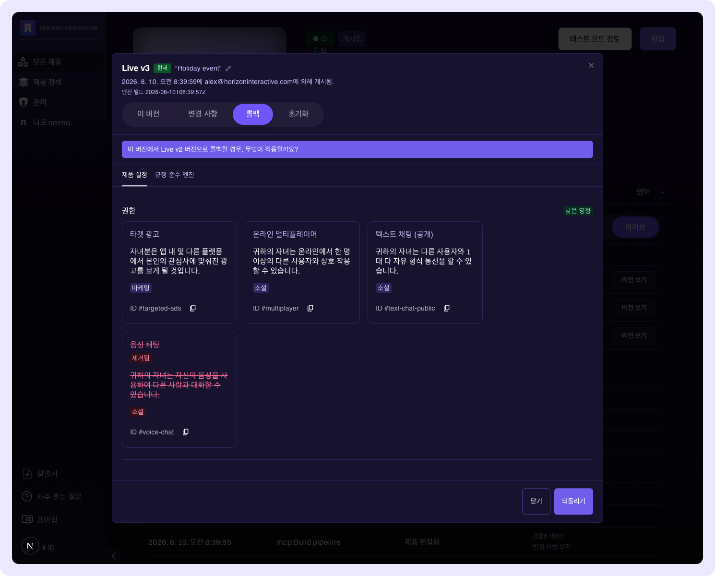Click the 낮은 영향 badge

click(578, 211)
